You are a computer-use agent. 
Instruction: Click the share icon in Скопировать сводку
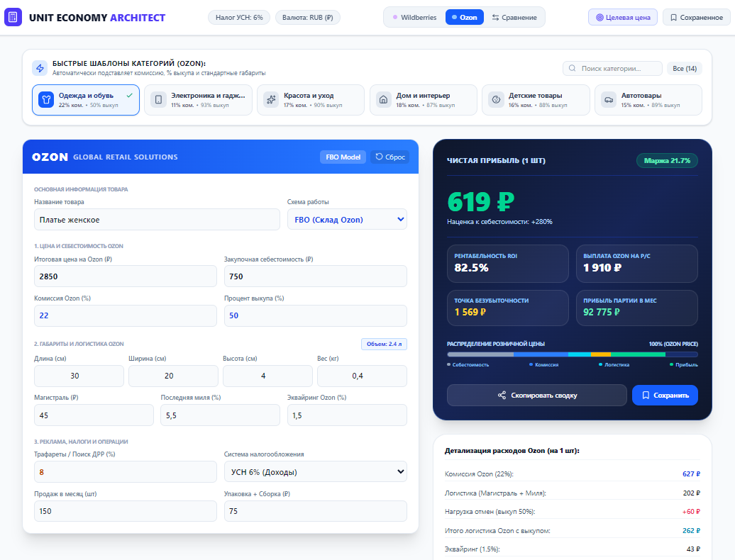click(x=502, y=395)
